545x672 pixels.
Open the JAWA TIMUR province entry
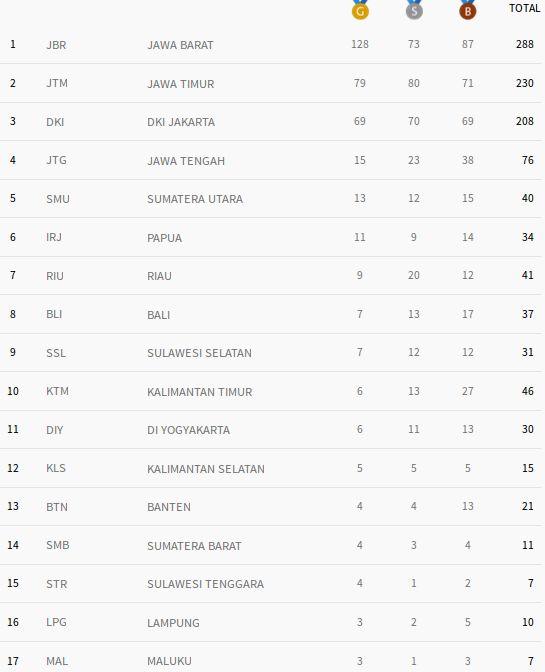180,84
